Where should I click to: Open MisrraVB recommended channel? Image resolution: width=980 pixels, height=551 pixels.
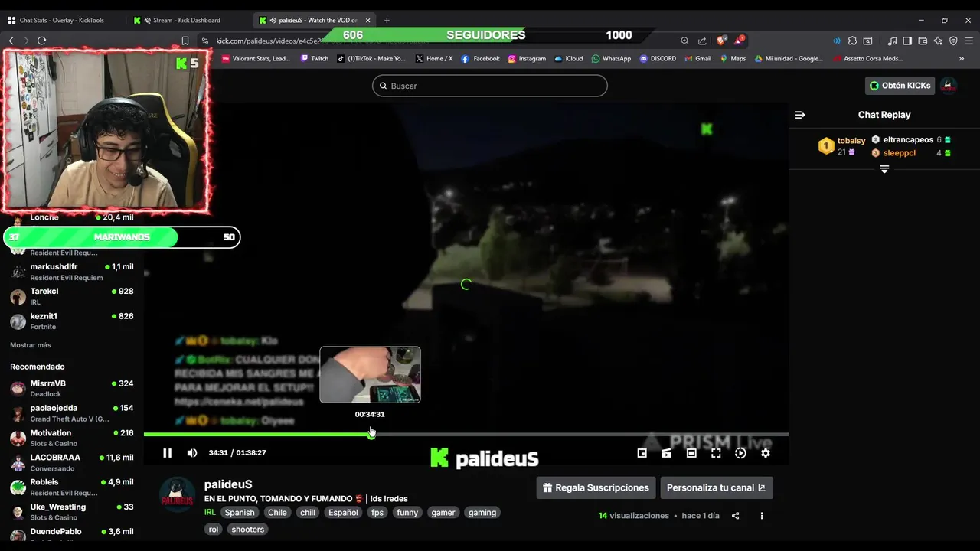[72, 388]
